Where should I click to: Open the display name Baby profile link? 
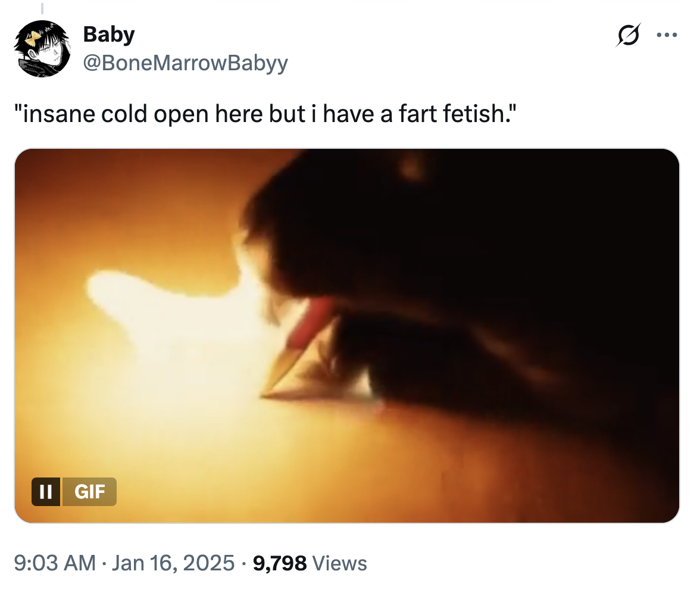107,34
